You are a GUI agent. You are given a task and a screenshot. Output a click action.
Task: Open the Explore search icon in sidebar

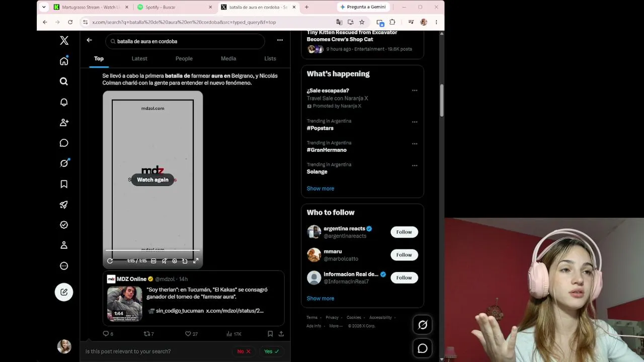[x=64, y=81]
